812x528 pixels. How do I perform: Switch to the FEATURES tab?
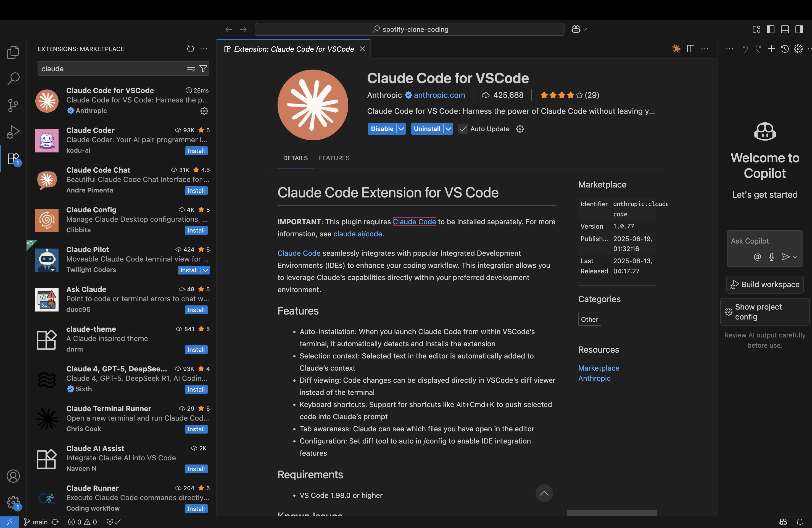click(x=334, y=158)
